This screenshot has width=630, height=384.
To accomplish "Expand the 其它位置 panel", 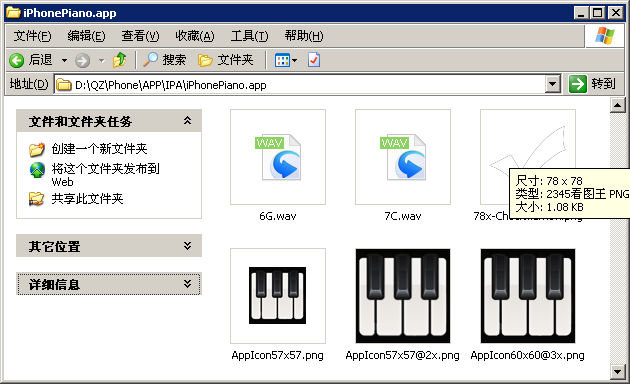I will pyautogui.click(x=188, y=245).
